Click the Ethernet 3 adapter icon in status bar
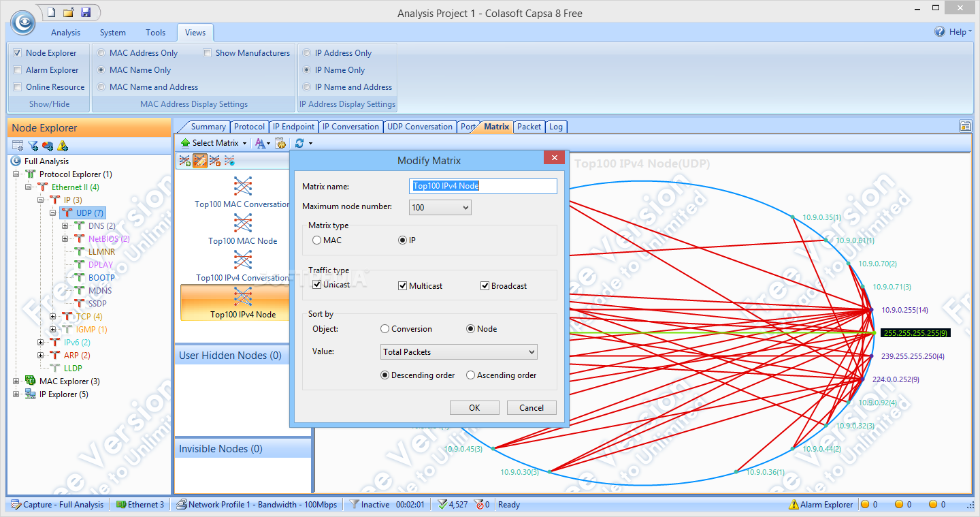Viewport: 980px width, 517px height. 120,505
